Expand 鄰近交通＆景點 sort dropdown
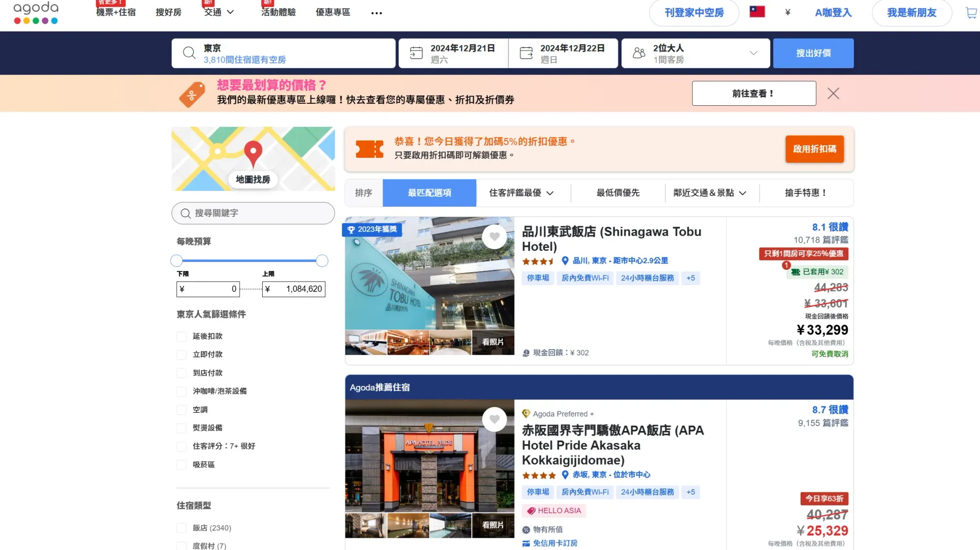This screenshot has height=550, width=980. pos(710,193)
